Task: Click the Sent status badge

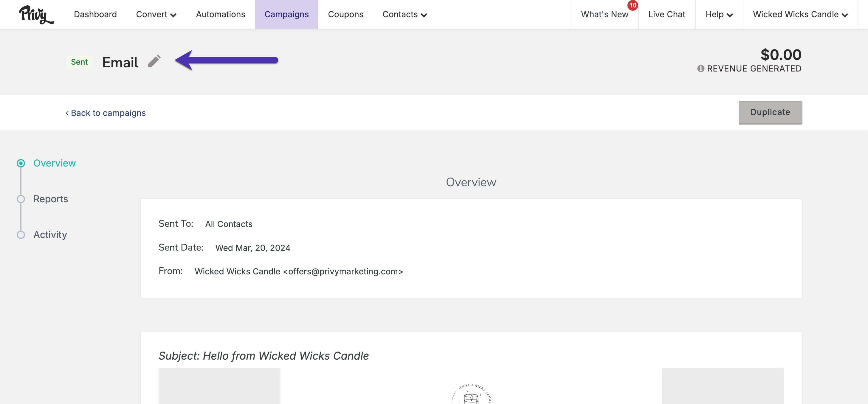Action: click(x=79, y=62)
